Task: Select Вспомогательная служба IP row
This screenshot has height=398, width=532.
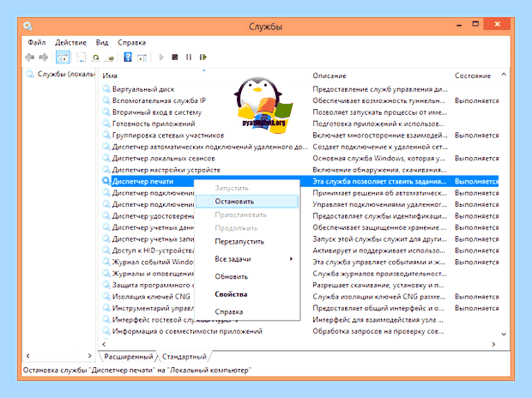Action: pyautogui.click(x=300, y=100)
